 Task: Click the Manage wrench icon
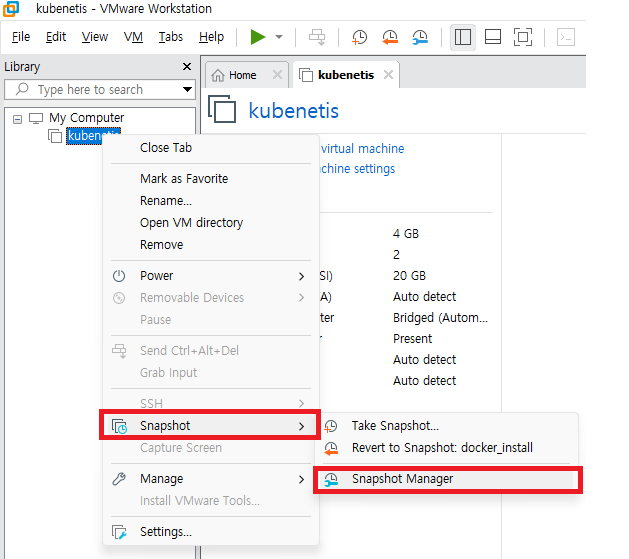pyautogui.click(x=119, y=479)
